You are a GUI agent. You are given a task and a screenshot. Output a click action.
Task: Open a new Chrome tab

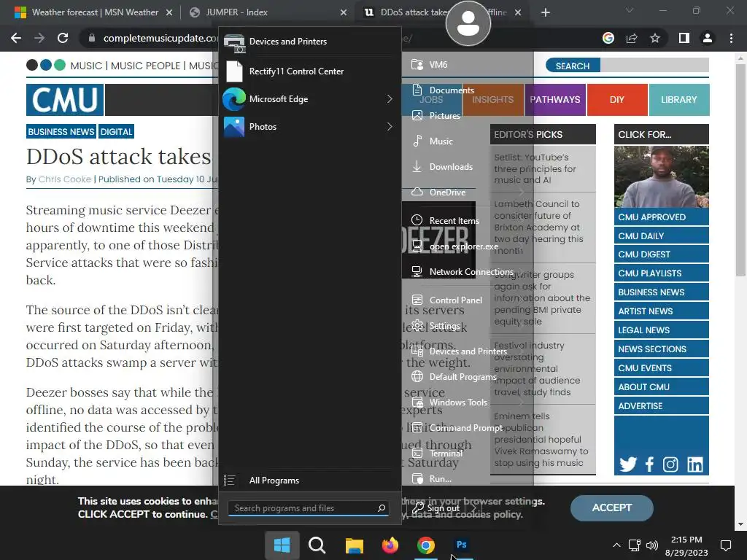coord(546,12)
